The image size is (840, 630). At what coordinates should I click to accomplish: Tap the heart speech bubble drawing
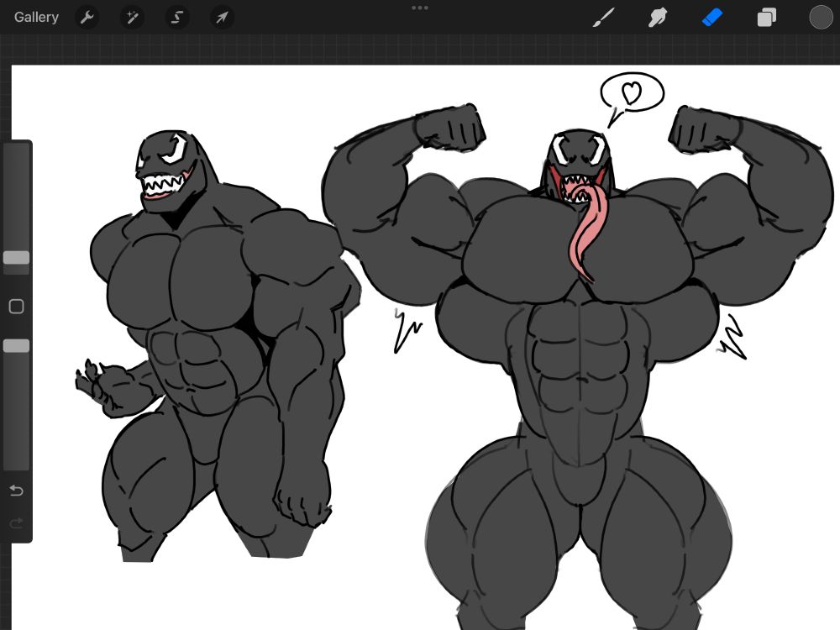631,98
